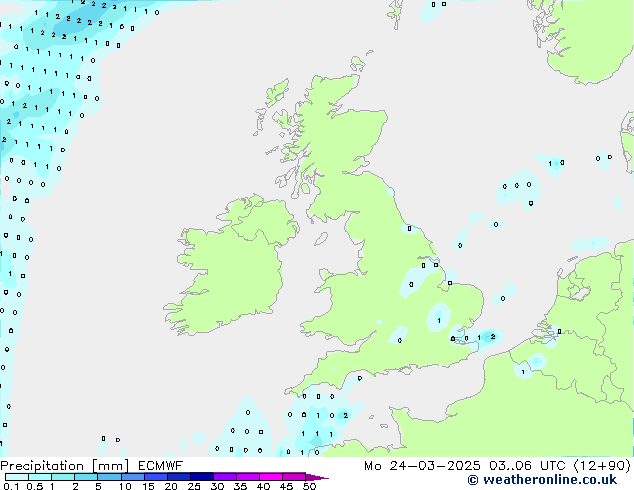Screen dimensions: 634x490
Task: Click the weatheronline.co.uk copyright link
Action: [x=542, y=480]
